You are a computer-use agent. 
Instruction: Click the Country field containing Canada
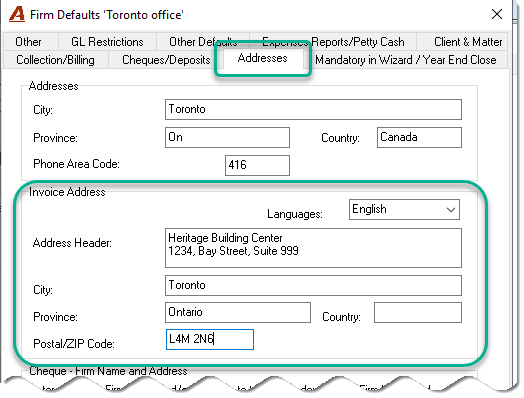pyautogui.click(x=419, y=137)
